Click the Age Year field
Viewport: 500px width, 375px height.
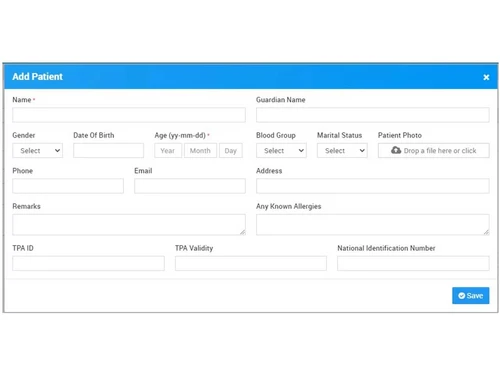click(x=168, y=150)
